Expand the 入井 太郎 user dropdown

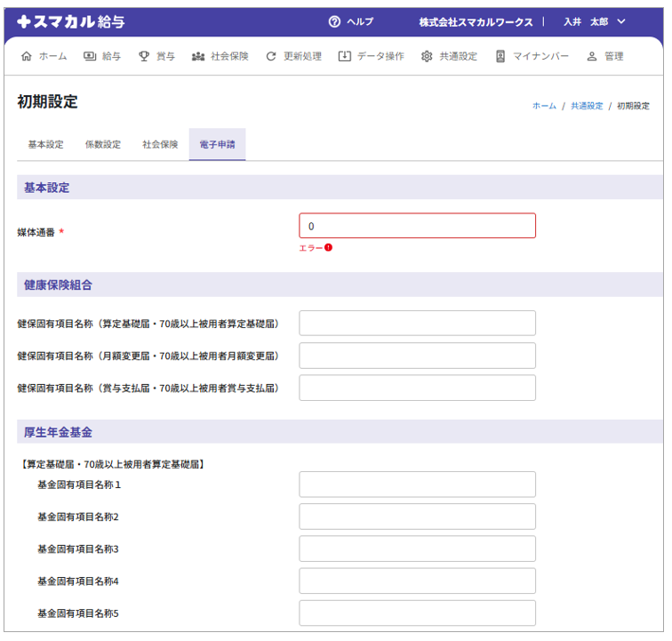point(621,21)
